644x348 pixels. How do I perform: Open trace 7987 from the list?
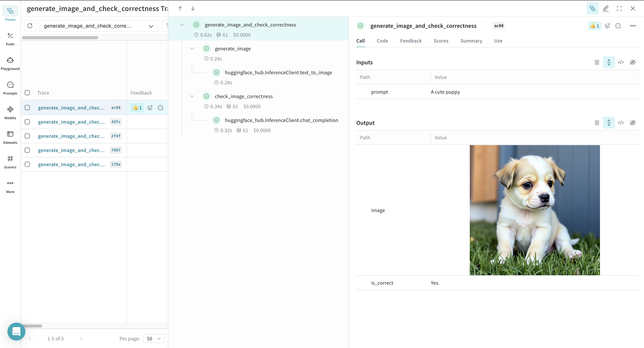(x=71, y=150)
